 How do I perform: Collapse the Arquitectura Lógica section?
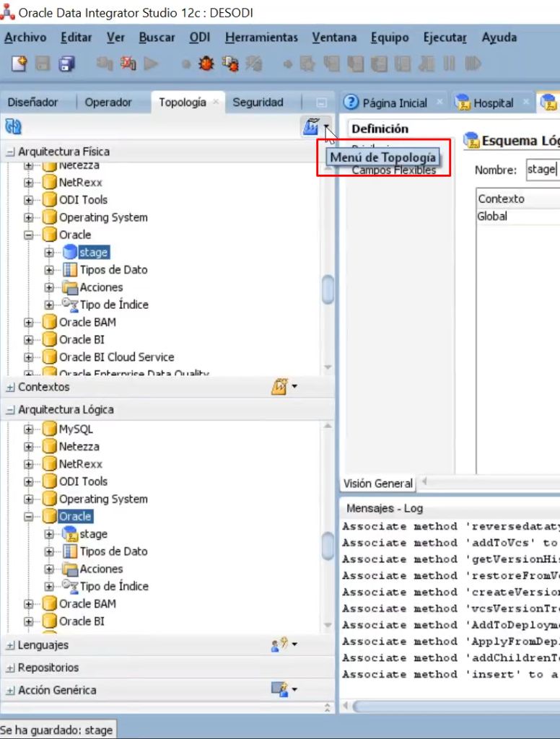click(10, 410)
